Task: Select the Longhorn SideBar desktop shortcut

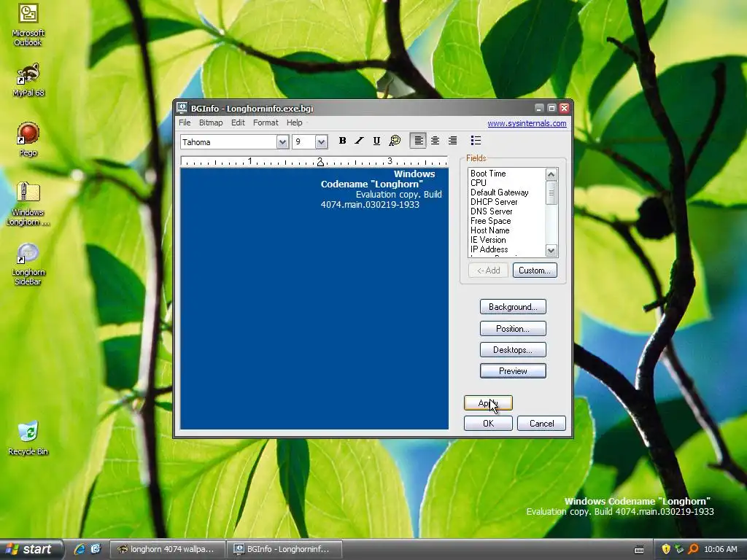Action: 28,264
